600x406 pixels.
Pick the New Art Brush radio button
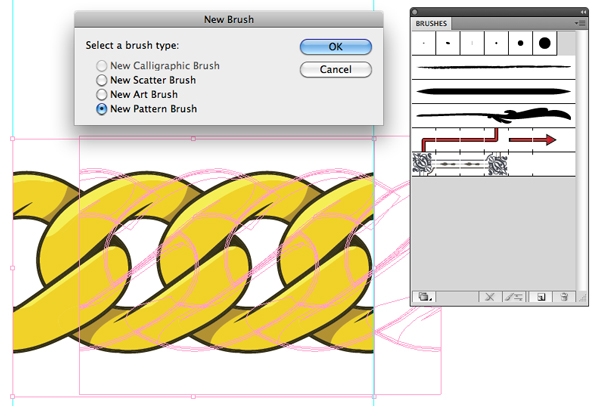(101, 95)
